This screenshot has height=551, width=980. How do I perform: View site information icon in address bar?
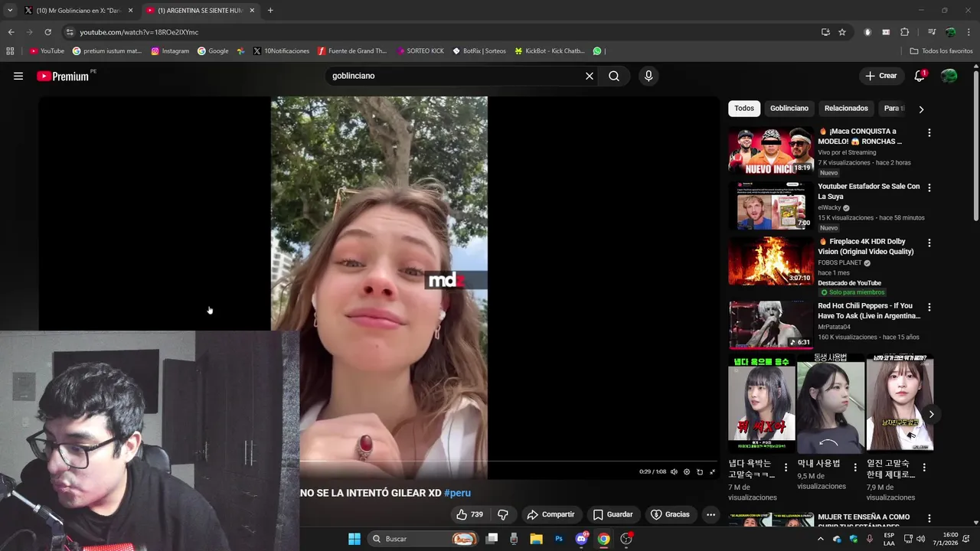click(x=70, y=32)
